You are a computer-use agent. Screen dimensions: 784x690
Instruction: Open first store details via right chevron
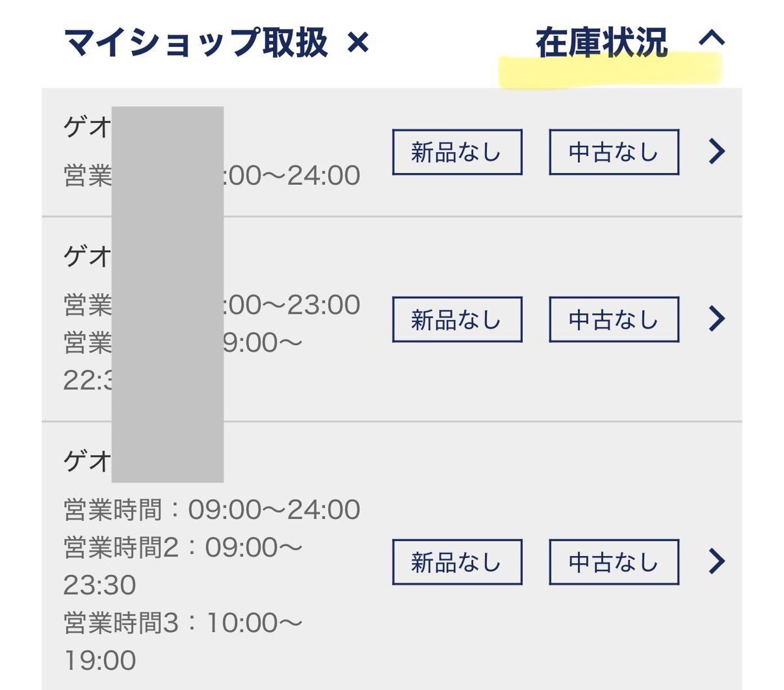[717, 152]
